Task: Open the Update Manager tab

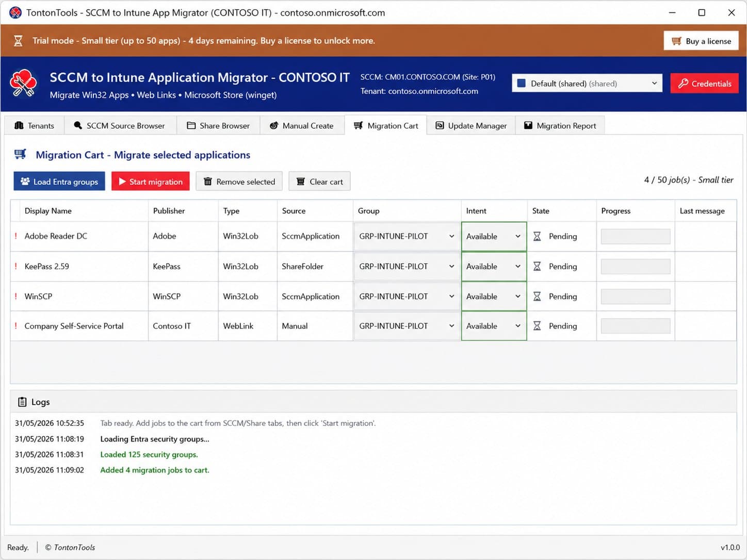Action: [471, 125]
